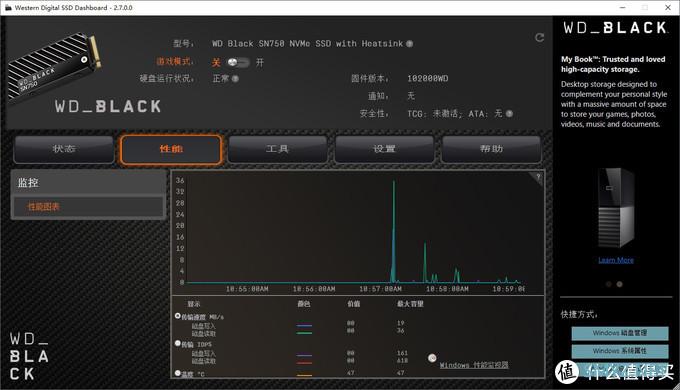Click disk write color line under MB/s
The width and height of the screenshot is (680, 390).
click(304, 325)
